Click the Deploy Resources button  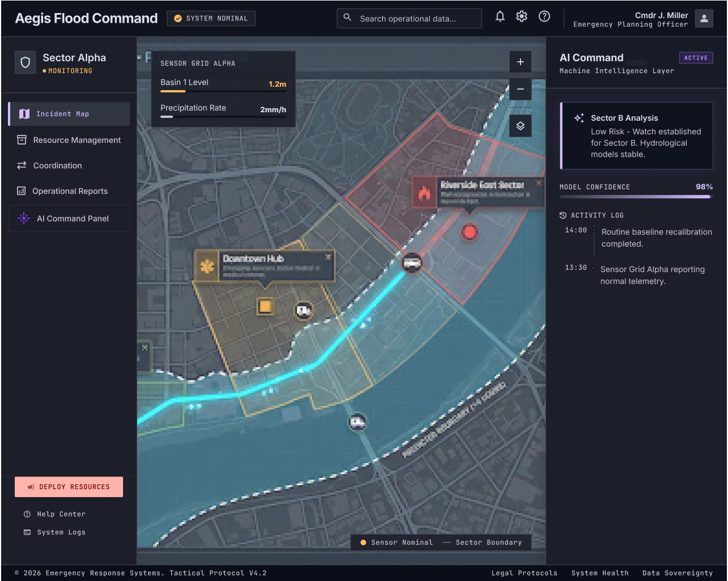(x=69, y=487)
